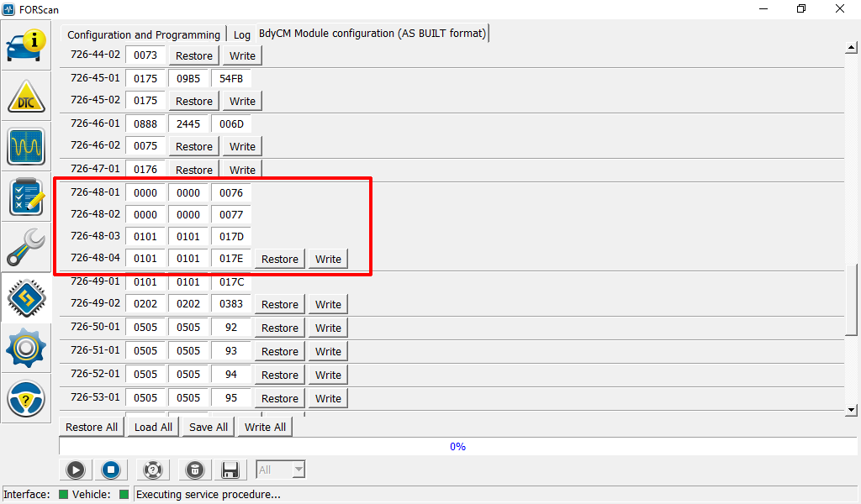Click the Save All button
861x504 pixels.
click(x=209, y=428)
